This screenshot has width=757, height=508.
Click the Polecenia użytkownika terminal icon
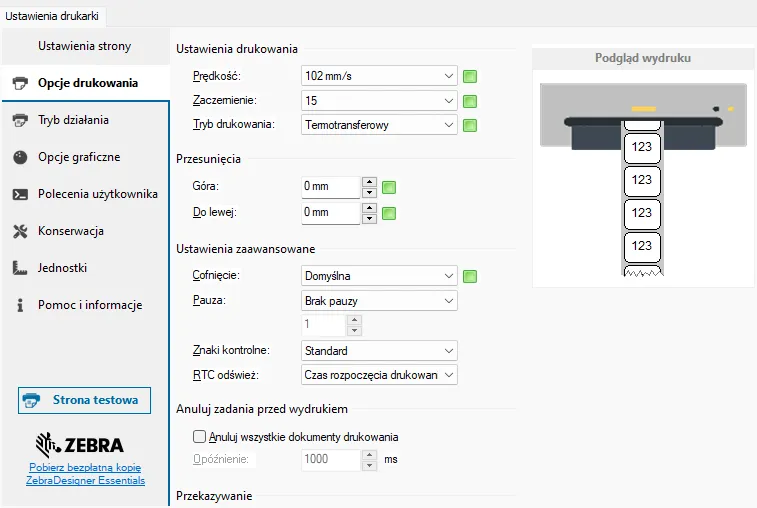coord(19,194)
